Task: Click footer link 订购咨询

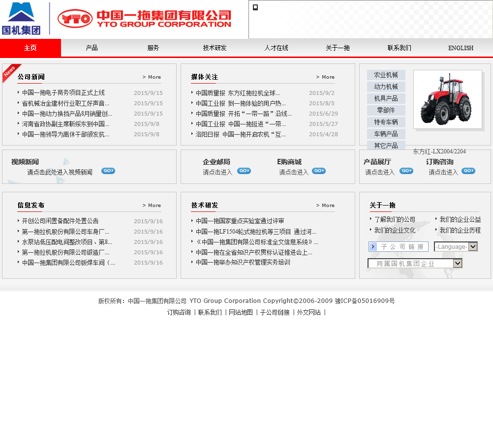Action: 179,312
